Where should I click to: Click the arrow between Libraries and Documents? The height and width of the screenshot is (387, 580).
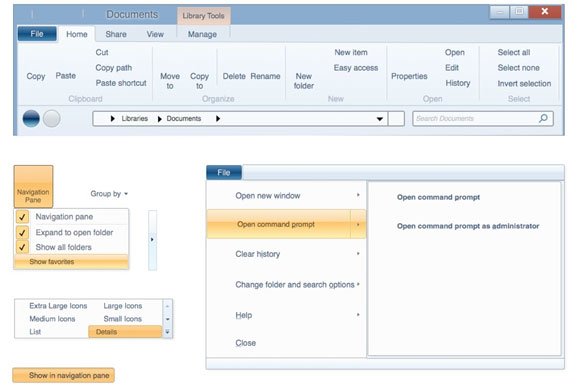click(x=159, y=119)
